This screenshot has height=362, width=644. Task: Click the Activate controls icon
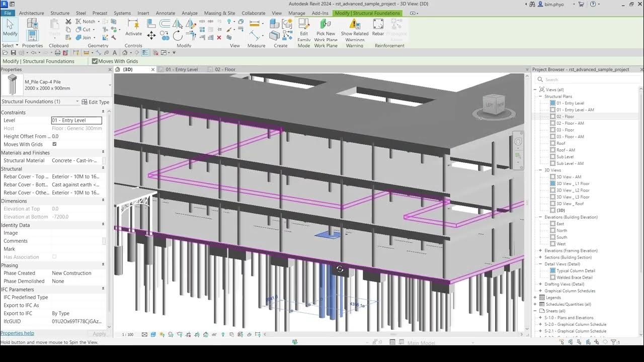133,28
